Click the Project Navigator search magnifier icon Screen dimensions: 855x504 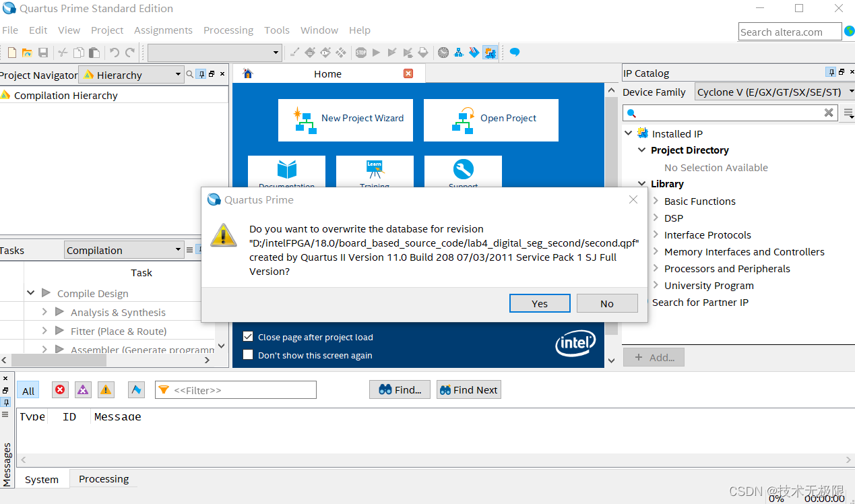190,74
